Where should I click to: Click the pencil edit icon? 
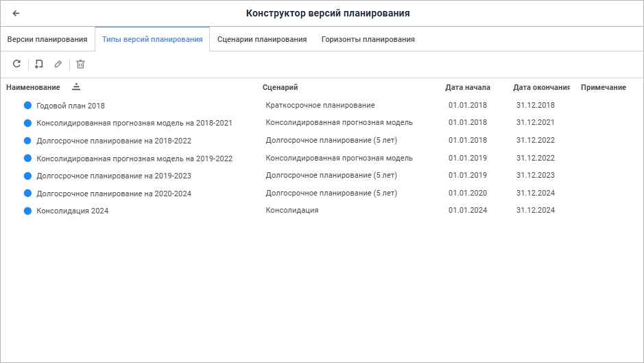pos(58,64)
